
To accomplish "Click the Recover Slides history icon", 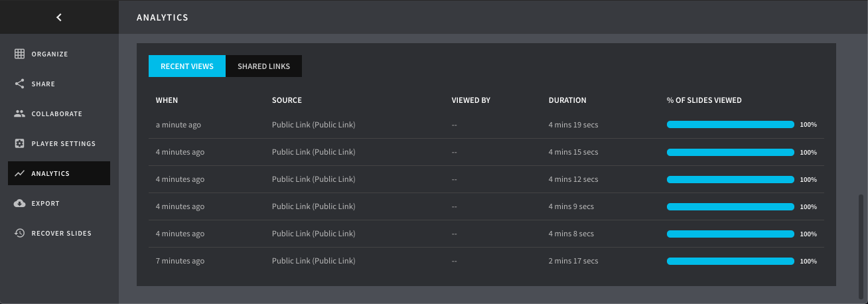I will coord(19,233).
